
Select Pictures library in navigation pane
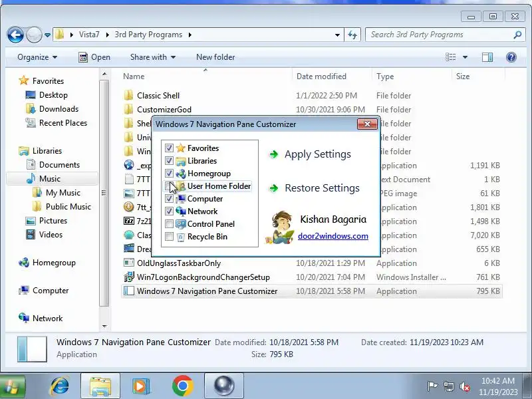coord(53,221)
